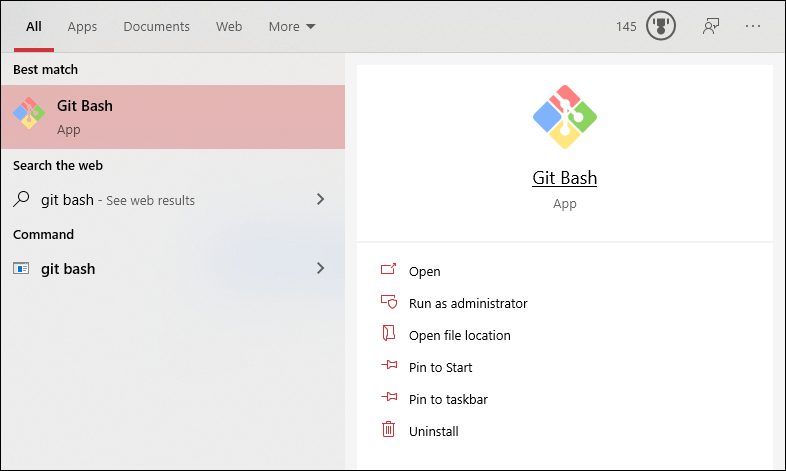
Task: Open the feedback person icon
Action: tap(711, 26)
